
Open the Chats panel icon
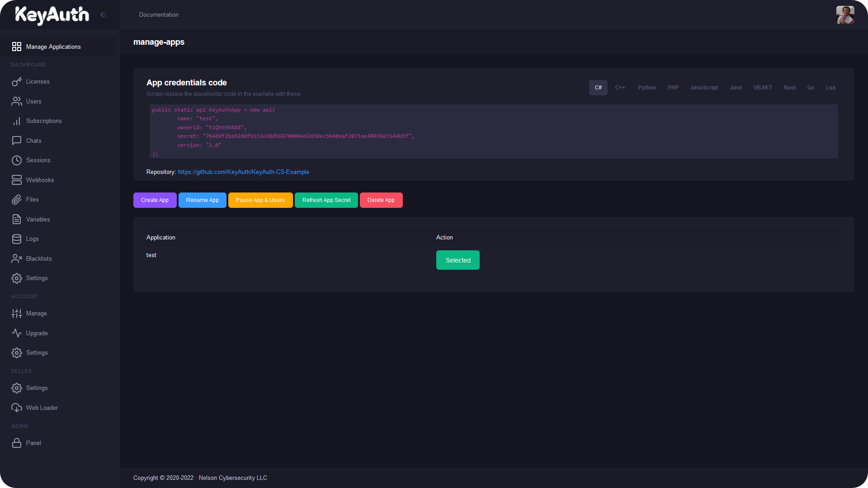(17, 141)
